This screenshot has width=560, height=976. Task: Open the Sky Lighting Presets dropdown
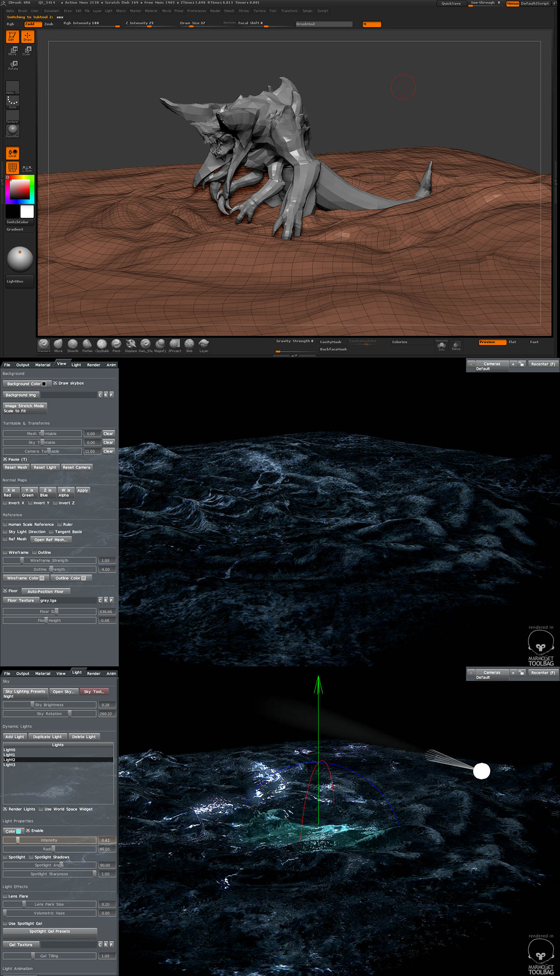(x=25, y=693)
